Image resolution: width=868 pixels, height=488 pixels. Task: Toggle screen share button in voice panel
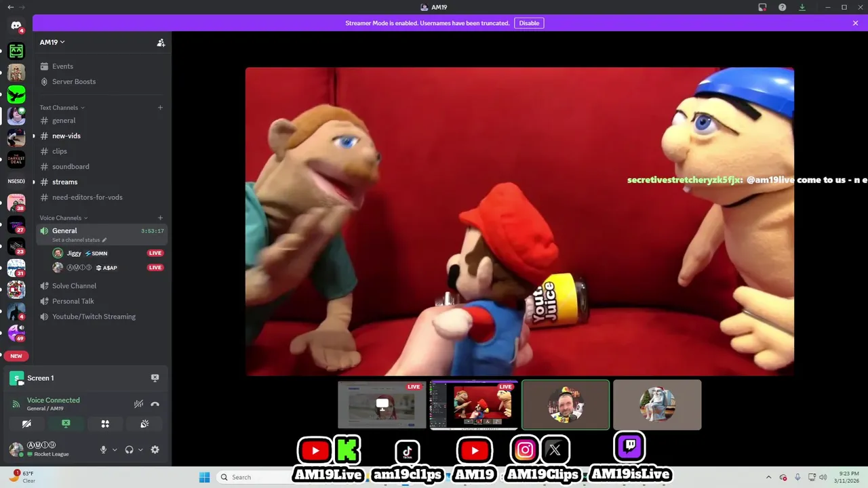66,424
